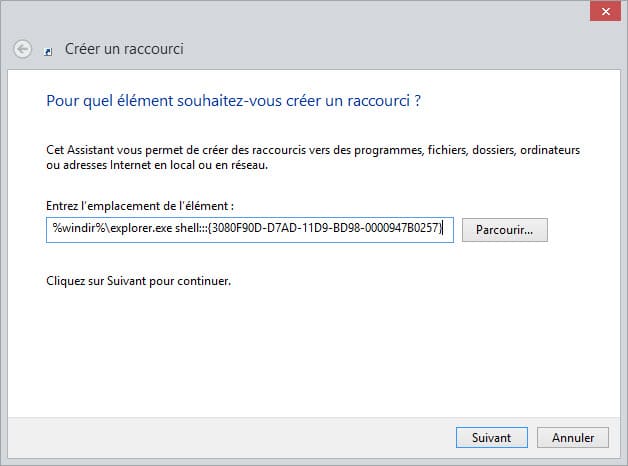The height and width of the screenshot is (466, 628).
Task: Click the shell::: portion of the path
Action: (191, 228)
